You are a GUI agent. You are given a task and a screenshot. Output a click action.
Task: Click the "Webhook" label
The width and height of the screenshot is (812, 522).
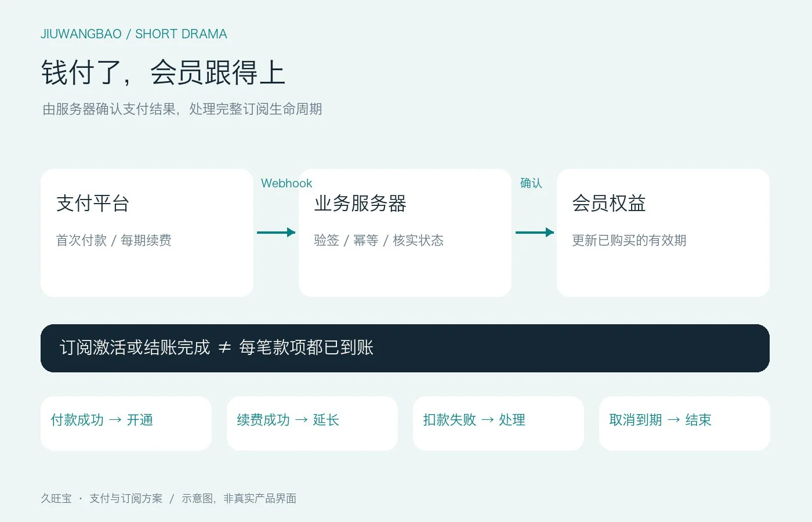click(287, 183)
